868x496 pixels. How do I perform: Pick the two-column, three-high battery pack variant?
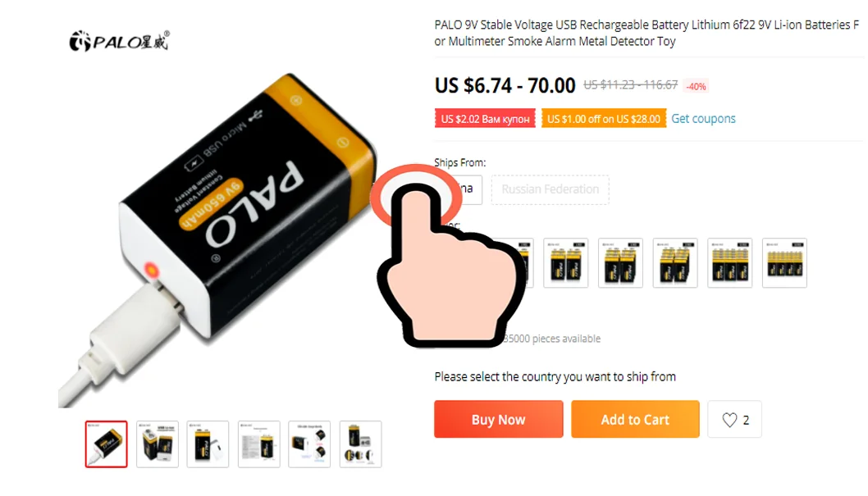point(620,263)
